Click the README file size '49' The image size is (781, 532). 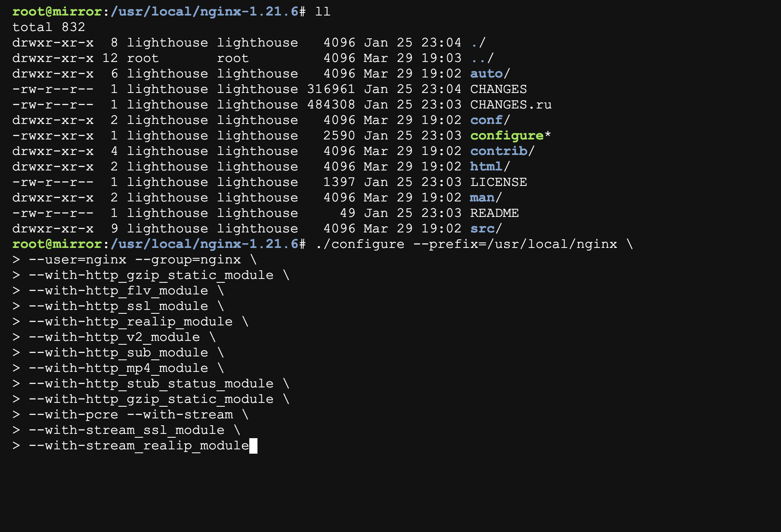347,213
